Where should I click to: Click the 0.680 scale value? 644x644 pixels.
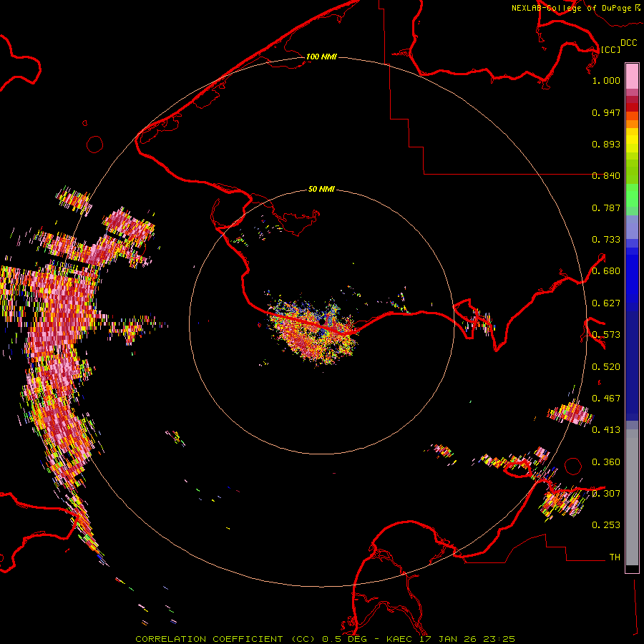point(606,271)
